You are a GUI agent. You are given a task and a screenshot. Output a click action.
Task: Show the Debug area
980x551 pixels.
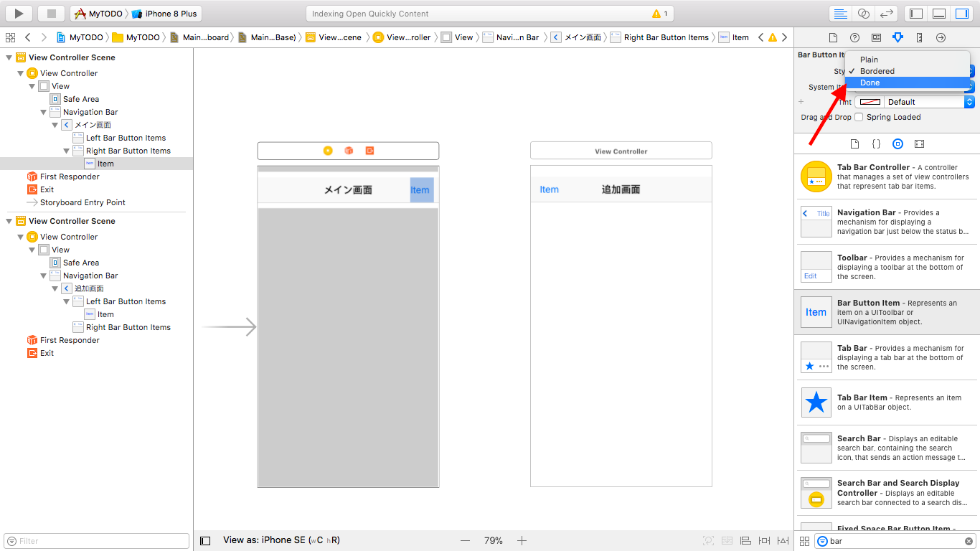[938, 12]
